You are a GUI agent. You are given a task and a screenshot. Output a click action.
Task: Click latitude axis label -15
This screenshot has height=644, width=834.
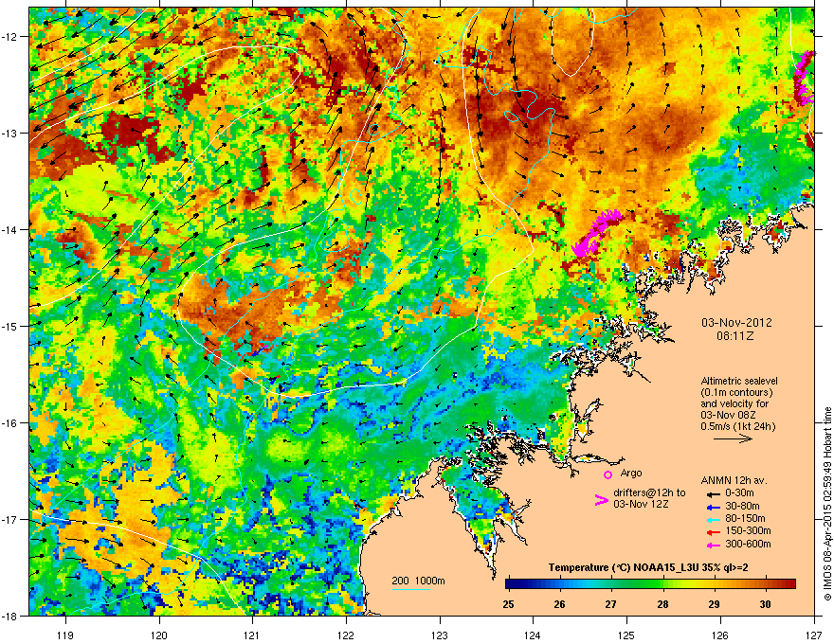(10, 326)
